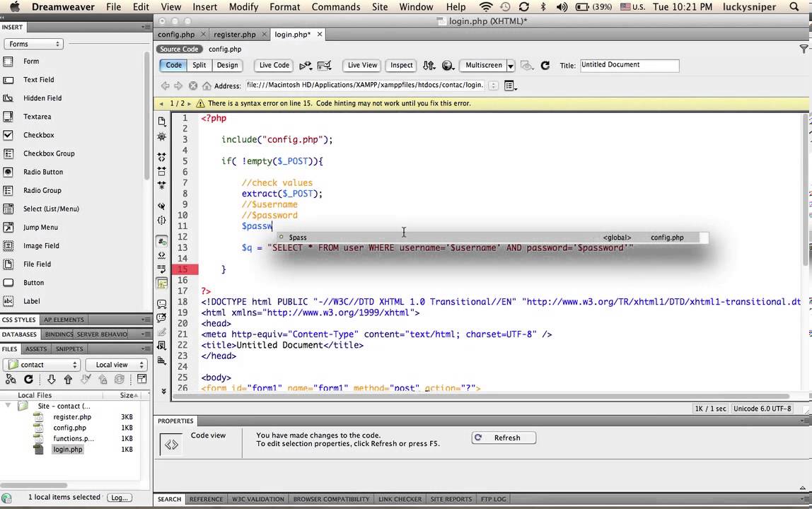Click the refresh icon in Files panel

coord(28,380)
